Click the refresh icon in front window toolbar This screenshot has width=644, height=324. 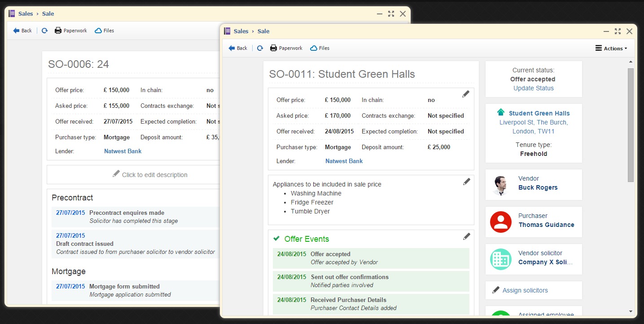[x=260, y=48]
